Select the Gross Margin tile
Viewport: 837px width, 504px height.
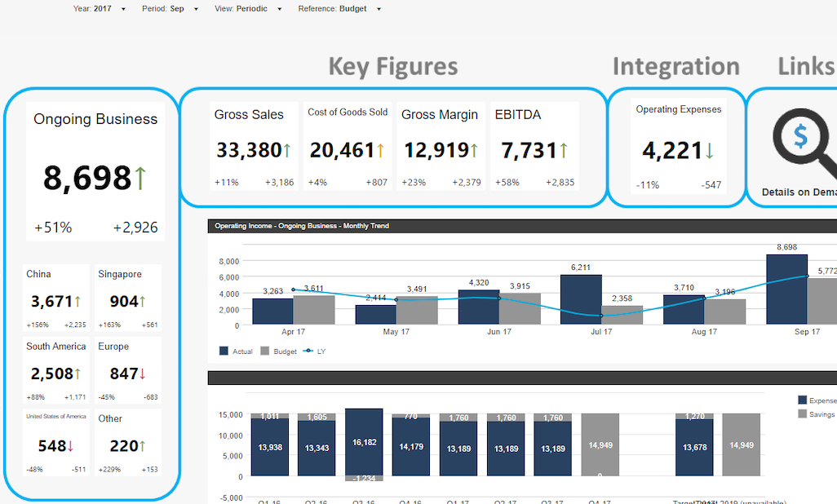[x=441, y=146]
